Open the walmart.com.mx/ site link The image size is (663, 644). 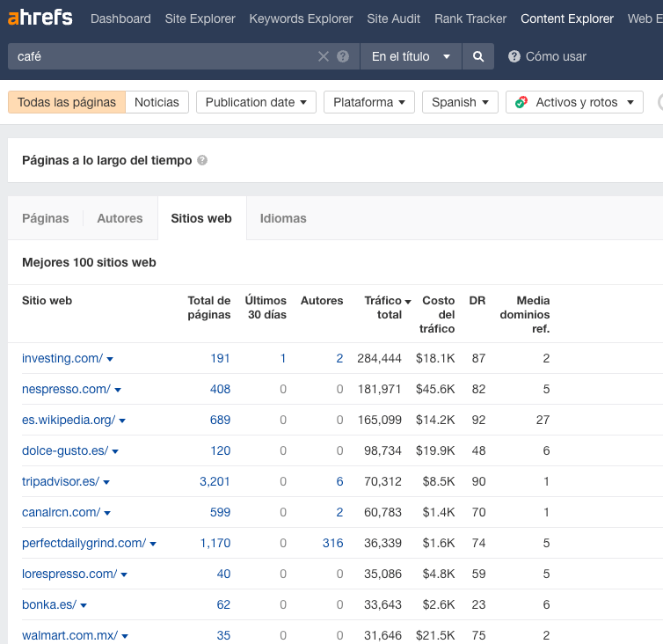tap(69, 635)
